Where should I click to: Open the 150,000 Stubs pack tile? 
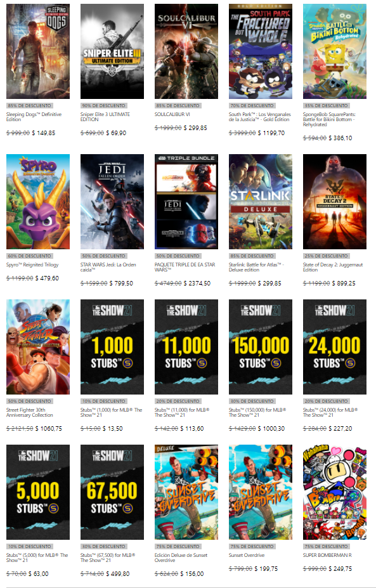point(261,347)
